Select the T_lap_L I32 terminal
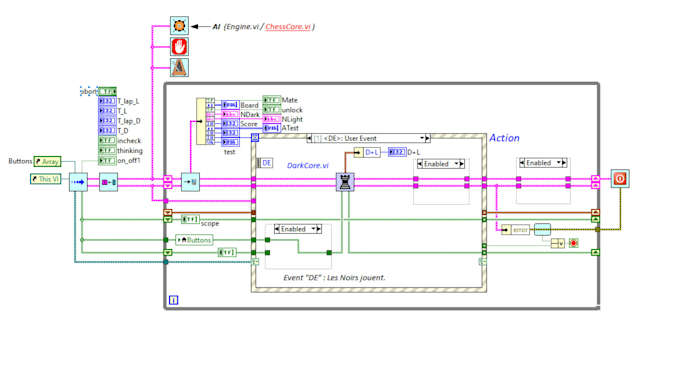This screenshot has height=372, width=680. [107, 101]
